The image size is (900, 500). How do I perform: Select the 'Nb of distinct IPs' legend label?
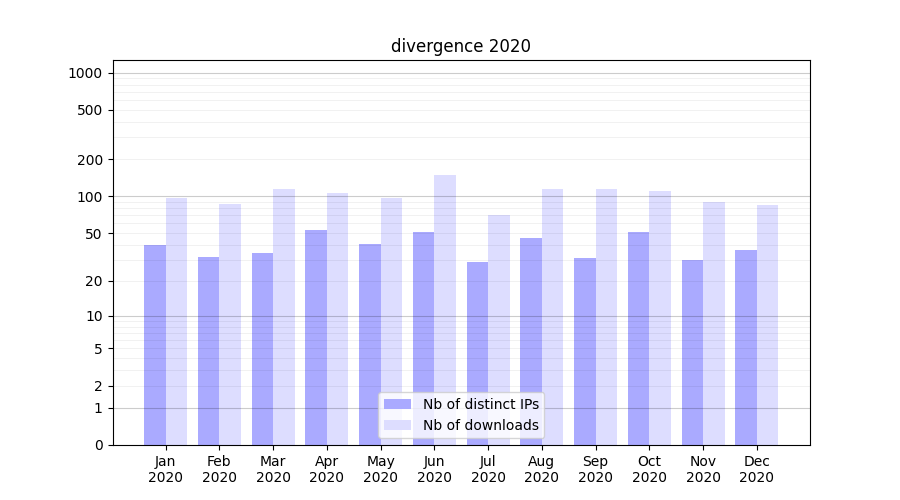pos(480,404)
